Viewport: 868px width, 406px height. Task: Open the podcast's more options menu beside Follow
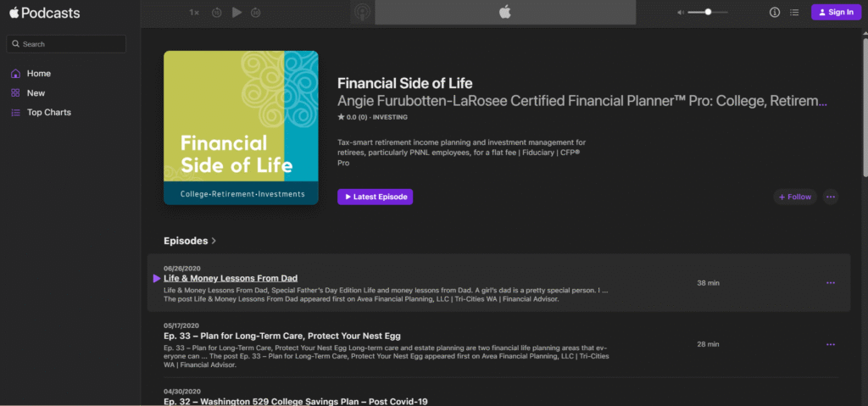point(831,197)
